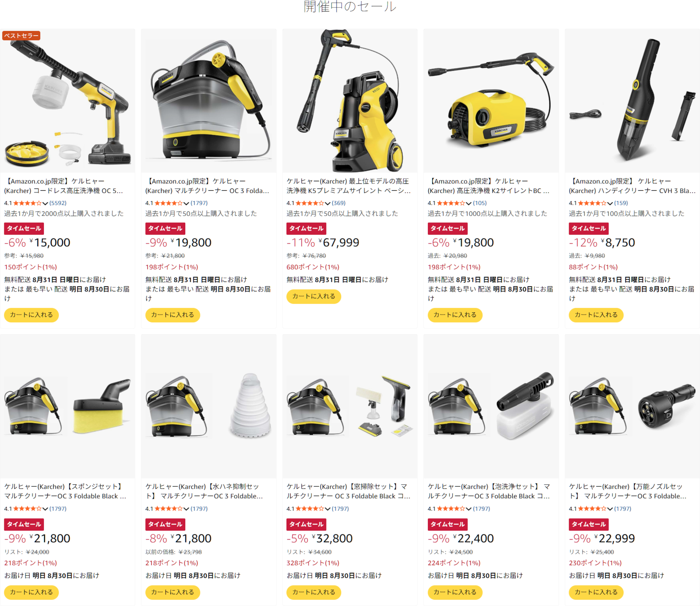Screen dimensions: 700x606
Task: Open rating dropdown chevron for OC 5 cordless washer
Action: 45,203
